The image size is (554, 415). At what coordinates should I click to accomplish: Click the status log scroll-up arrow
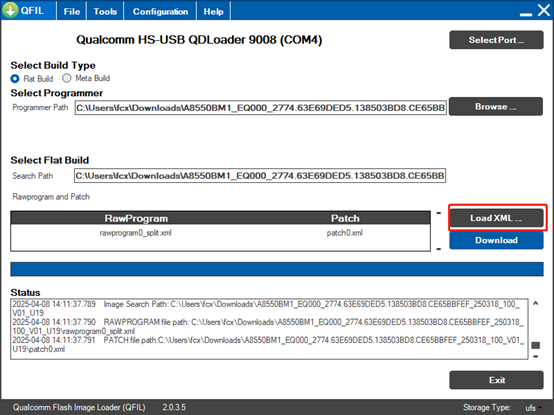(536, 303)
